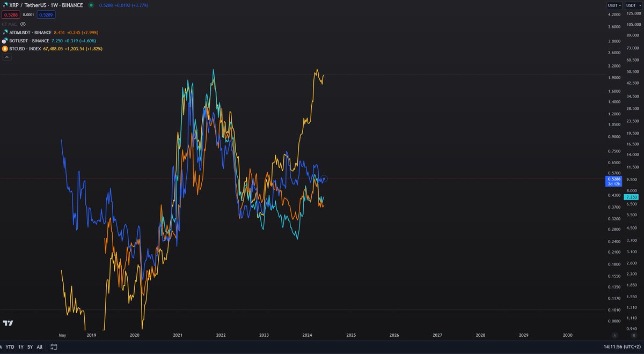The image size is (644, 354).
Task: Click the green market status dot
Action: click(x=91, y=5)
